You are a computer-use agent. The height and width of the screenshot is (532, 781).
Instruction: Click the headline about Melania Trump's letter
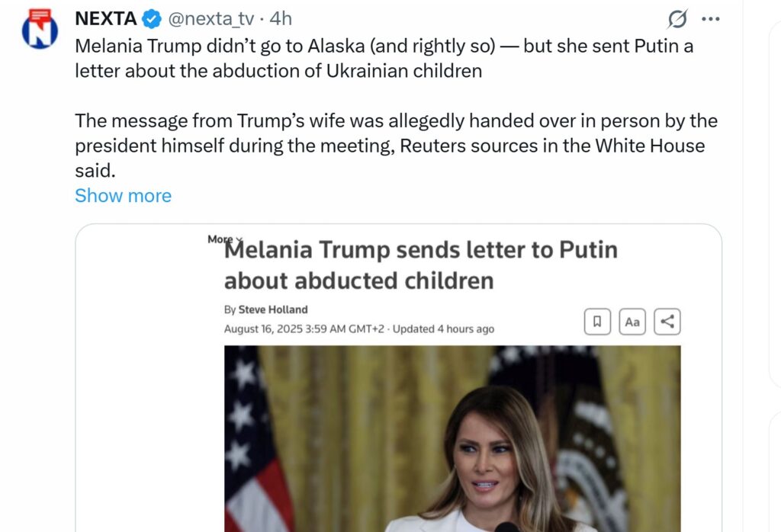420,265
